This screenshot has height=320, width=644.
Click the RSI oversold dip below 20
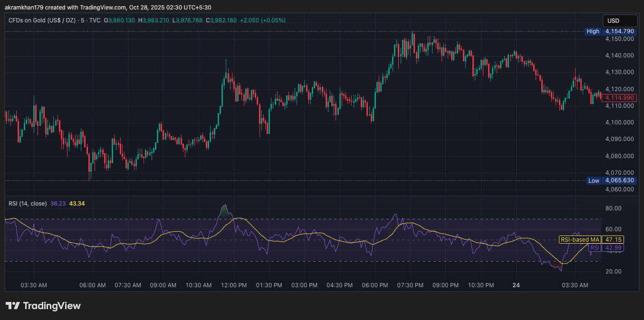[x=561, y=269]
